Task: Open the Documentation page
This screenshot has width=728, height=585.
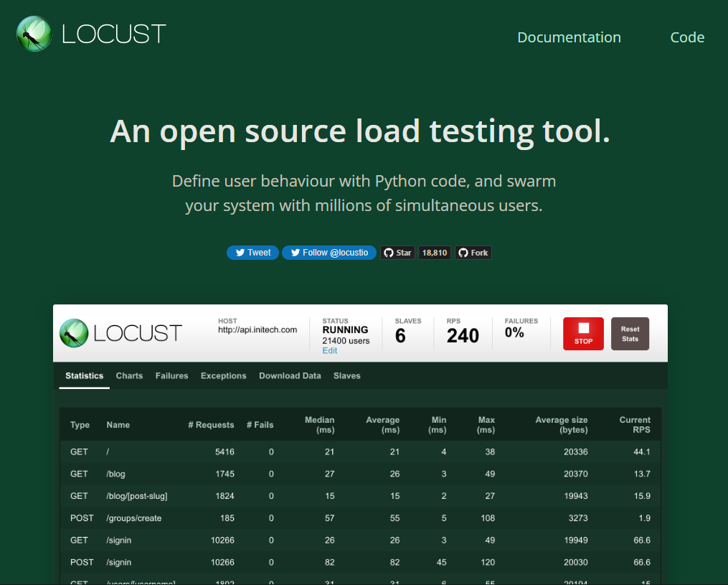Action: (569, 37)
